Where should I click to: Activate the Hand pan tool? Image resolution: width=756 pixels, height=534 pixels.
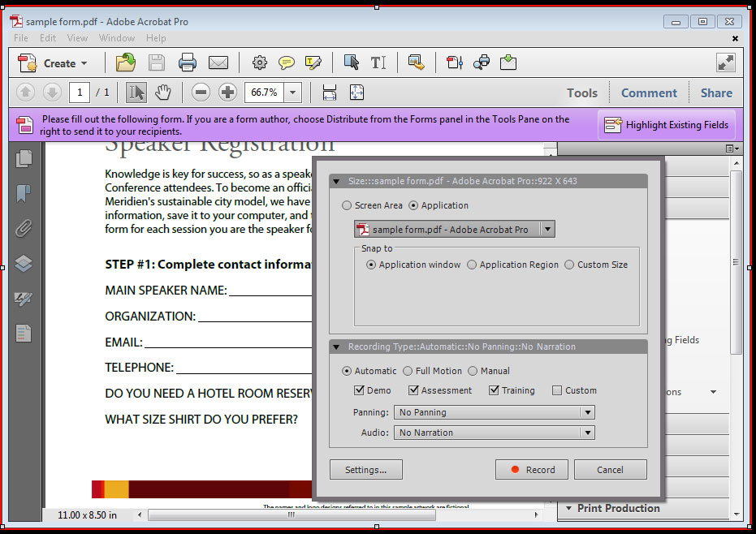(x=163, y=92)
